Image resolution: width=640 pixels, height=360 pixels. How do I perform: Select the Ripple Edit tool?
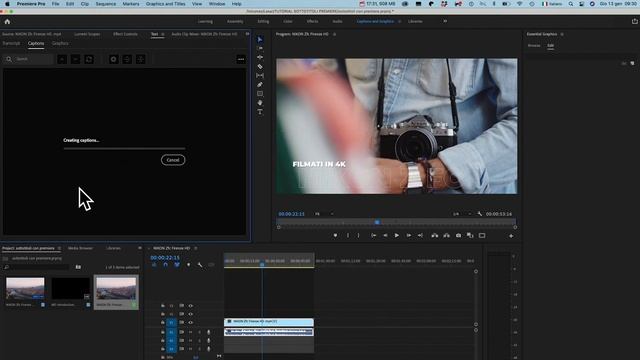click(x=260, y=58)
